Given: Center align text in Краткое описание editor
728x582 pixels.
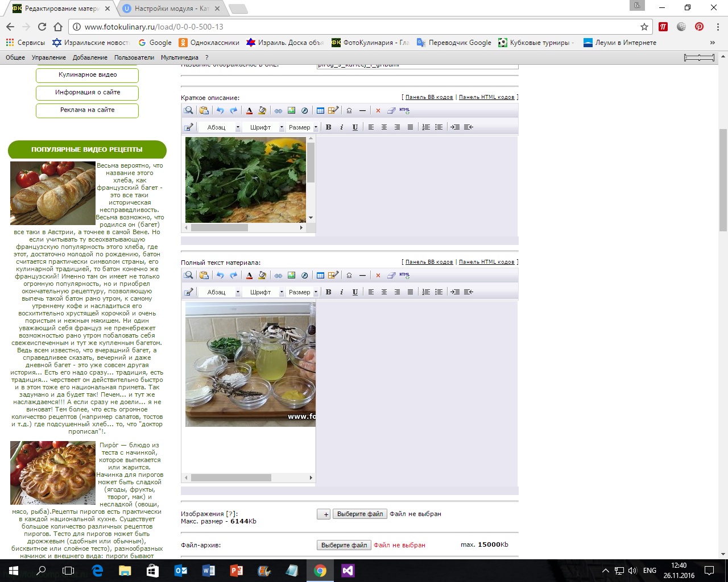Looking at the screenshot, I should [384, 127].
